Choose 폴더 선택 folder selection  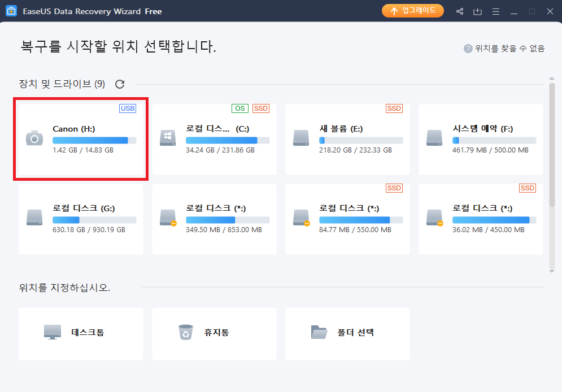click(x=348, y=334)
